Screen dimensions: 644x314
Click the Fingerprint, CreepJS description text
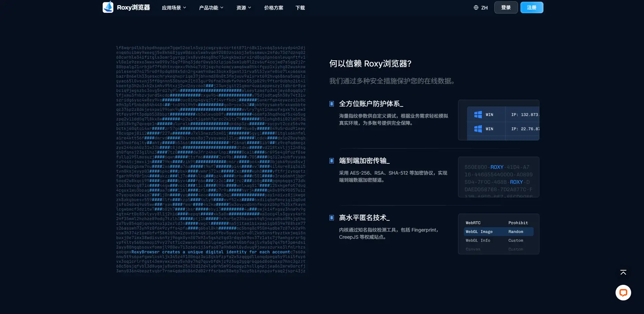[389, 233]
